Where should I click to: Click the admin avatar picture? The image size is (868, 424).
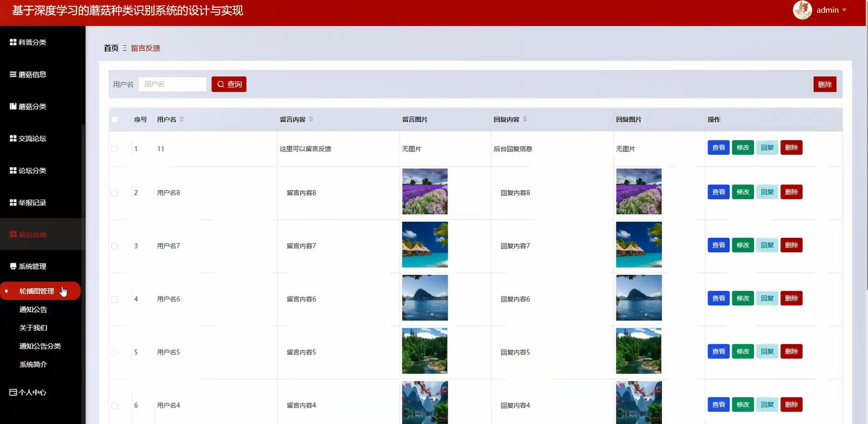(803, 10)
